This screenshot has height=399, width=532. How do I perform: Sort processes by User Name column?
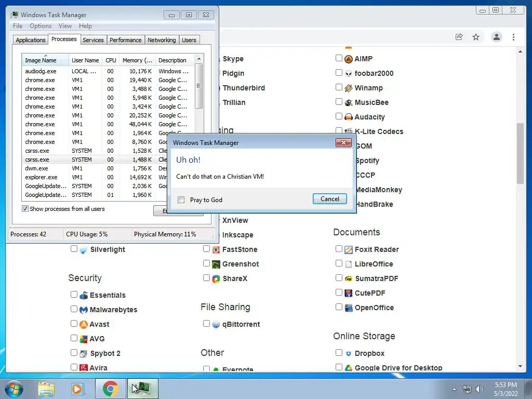86,60
